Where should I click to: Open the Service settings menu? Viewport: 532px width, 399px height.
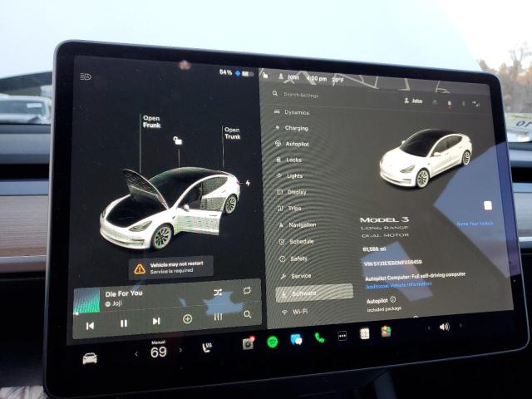(296, 276)
